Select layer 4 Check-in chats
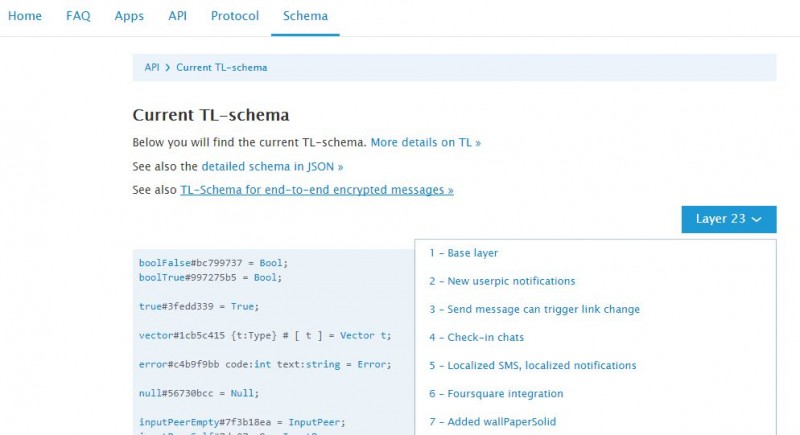 476,337
